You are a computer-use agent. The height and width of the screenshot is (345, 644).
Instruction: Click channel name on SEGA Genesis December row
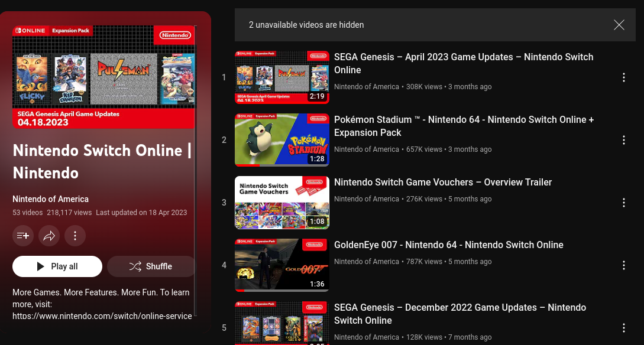pyautogui.click(x=367, y=337)
